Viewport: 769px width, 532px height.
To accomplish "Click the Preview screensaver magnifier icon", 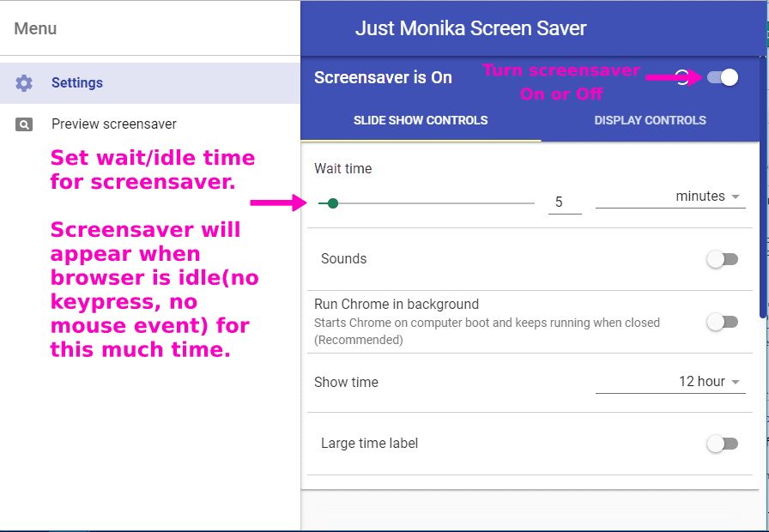I will click(x=22, y=124).
